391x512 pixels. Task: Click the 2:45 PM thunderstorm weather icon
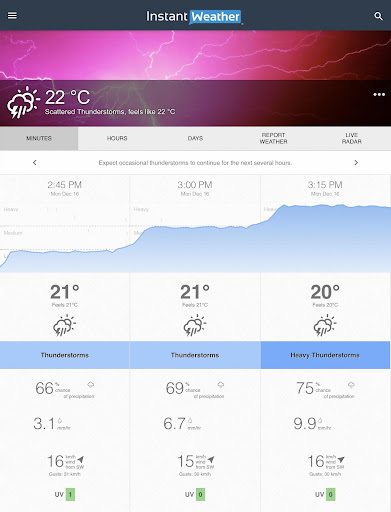tap(65, 325)
